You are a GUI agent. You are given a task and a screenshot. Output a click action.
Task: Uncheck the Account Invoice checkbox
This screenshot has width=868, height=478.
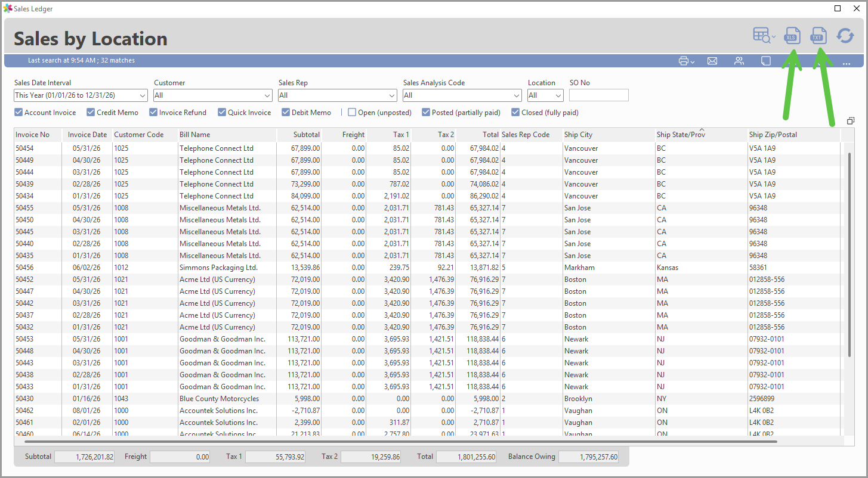(18, 112)
